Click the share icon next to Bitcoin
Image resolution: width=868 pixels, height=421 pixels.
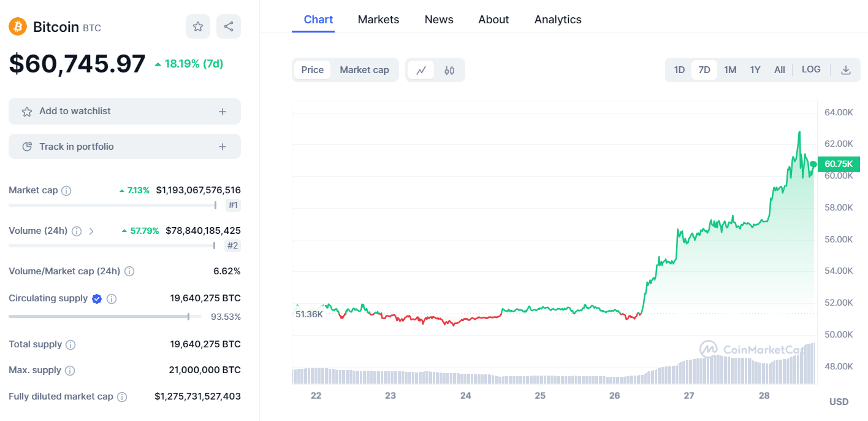pos(229,26)
